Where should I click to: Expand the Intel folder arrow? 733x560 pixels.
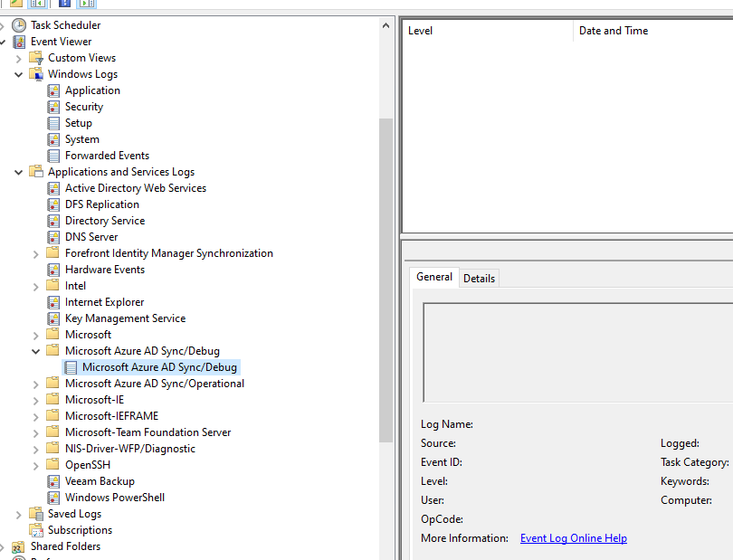[x=36, y=287]
